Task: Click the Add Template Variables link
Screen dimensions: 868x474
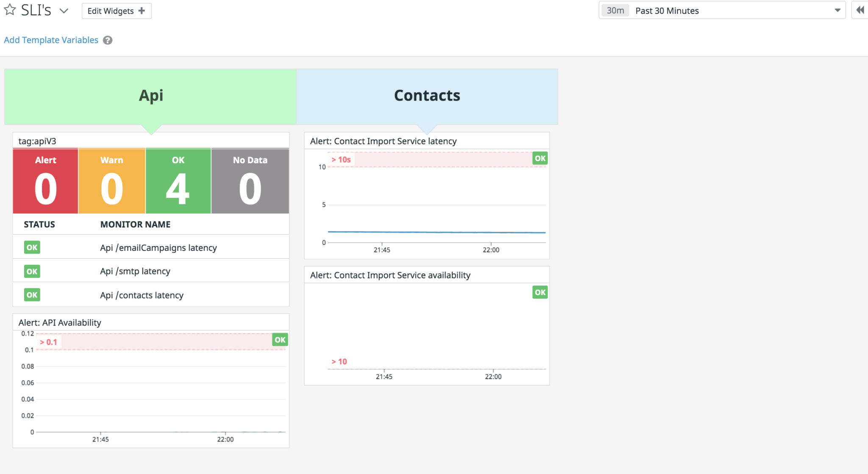Action: pyautogui.click(x=51, y=40)
